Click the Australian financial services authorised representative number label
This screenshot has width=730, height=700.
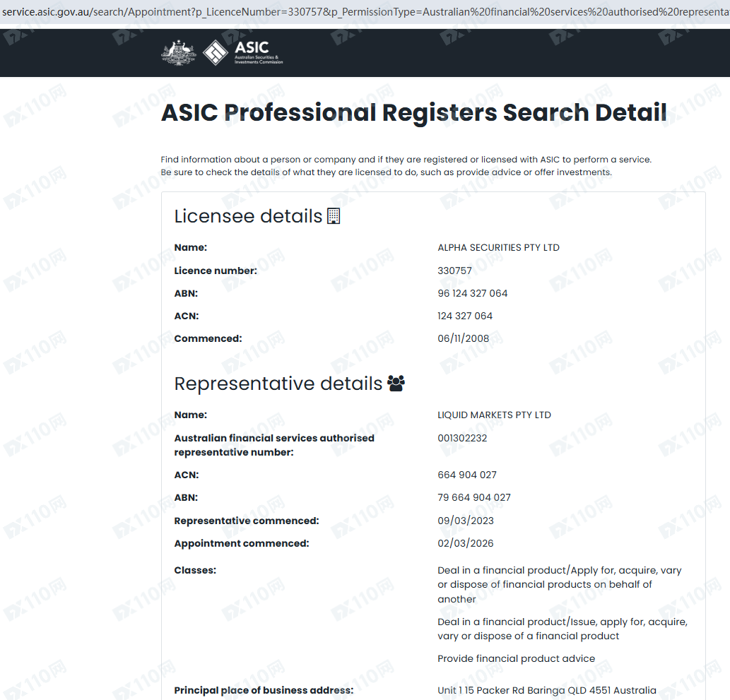(274, 445)
